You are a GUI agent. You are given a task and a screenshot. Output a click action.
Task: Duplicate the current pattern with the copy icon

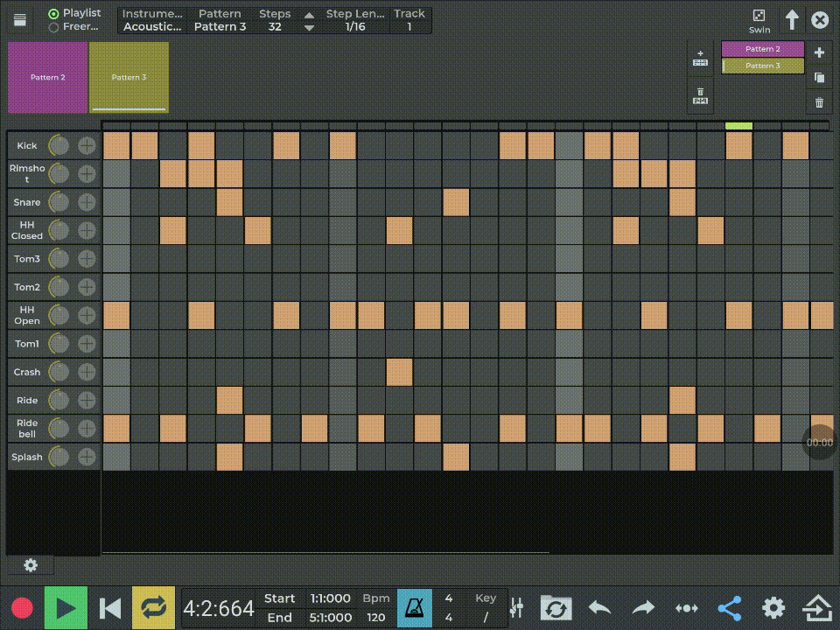819,78
